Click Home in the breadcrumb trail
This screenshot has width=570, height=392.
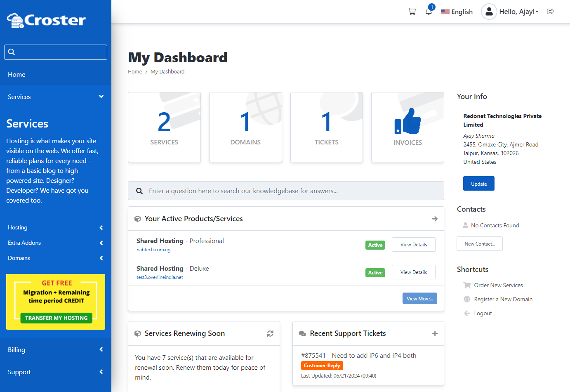point(135,71)
